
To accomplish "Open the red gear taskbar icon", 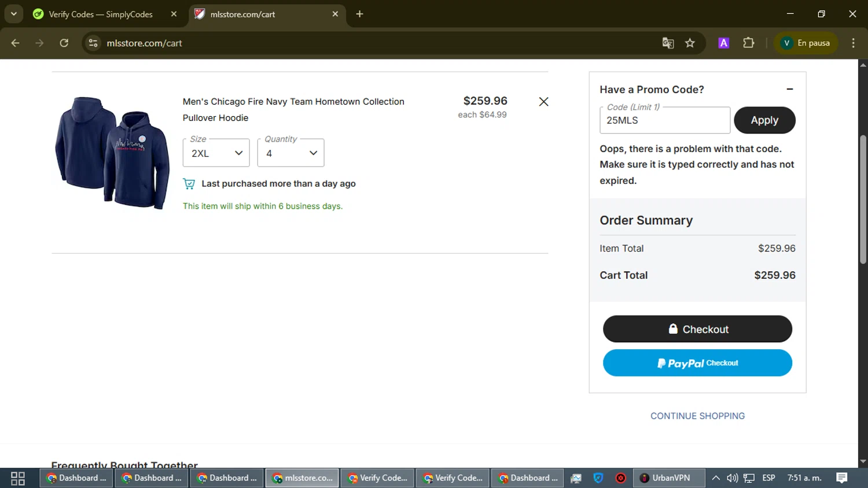I will click(x=621, y=478).
